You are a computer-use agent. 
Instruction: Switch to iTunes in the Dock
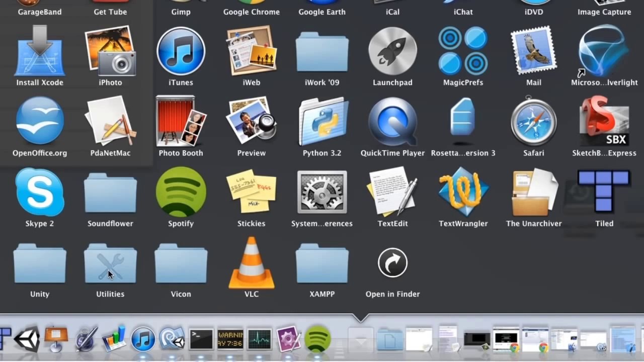pyautogui.click(x=143, y=339)
